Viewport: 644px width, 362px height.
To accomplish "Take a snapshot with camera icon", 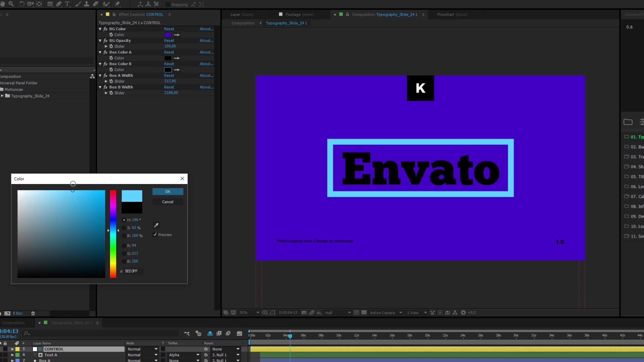I will click(x=304, y=312).
